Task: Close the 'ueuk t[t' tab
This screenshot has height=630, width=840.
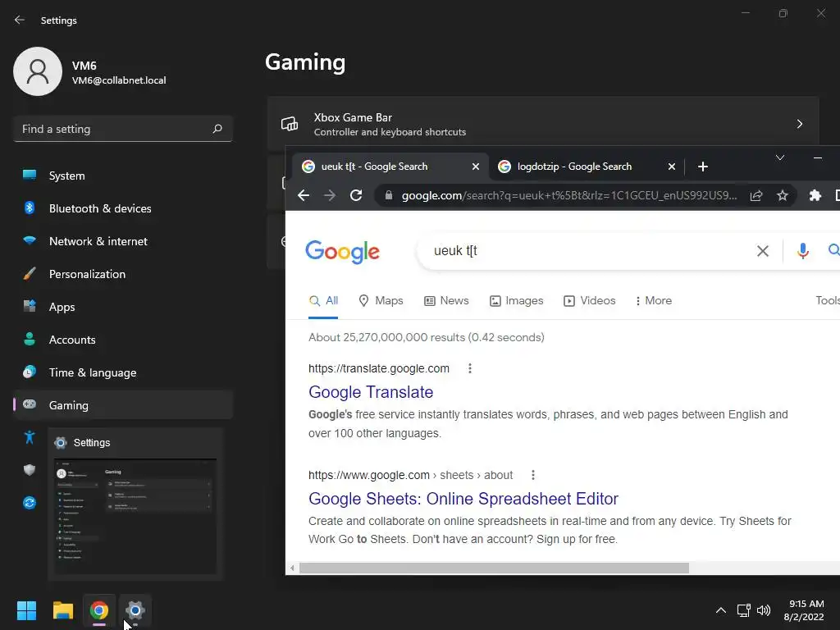Action: (475, 167)
